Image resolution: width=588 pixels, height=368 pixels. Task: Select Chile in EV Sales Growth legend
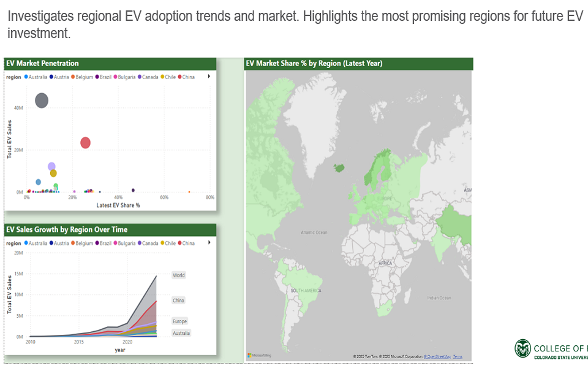pyautogui.click(x=168, y=243)
